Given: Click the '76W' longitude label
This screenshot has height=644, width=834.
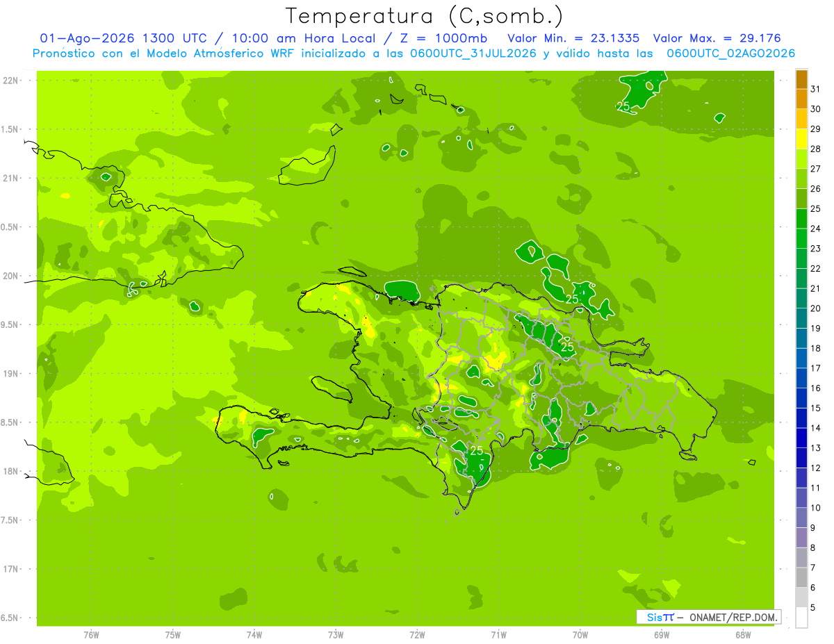Looking at the screenshot, I should point(91,634).
